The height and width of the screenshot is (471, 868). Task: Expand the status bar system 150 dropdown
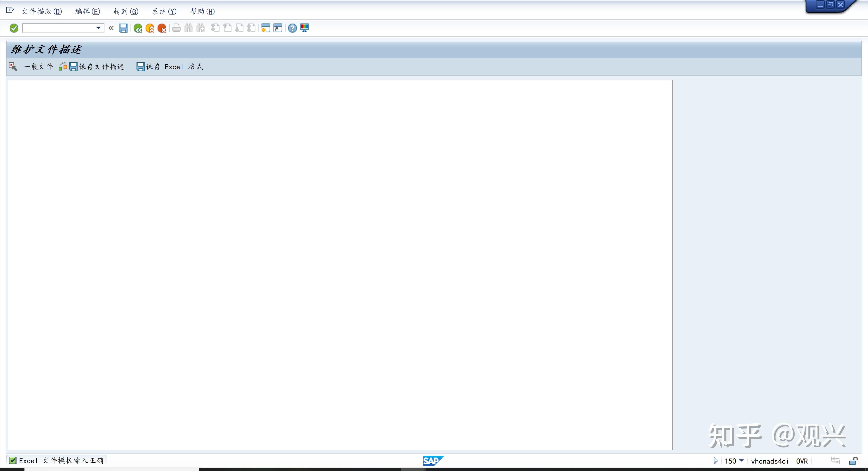[741, 461]
